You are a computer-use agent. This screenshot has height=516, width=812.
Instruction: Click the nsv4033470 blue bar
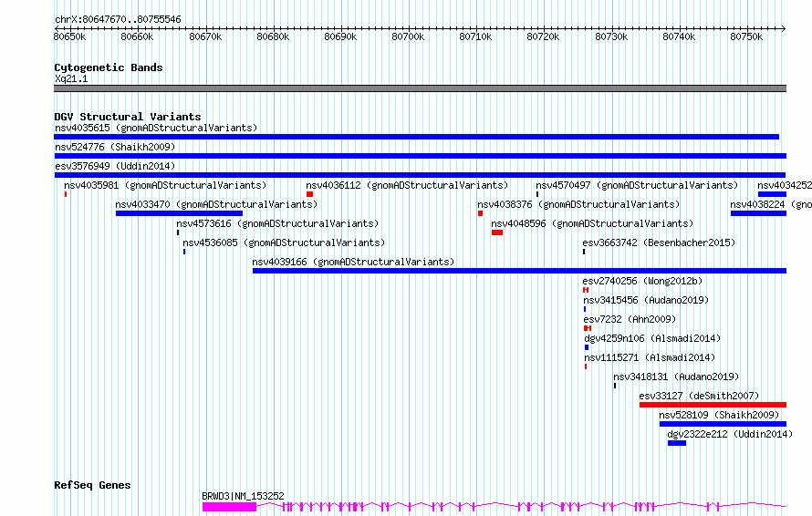tap(179, 213)
